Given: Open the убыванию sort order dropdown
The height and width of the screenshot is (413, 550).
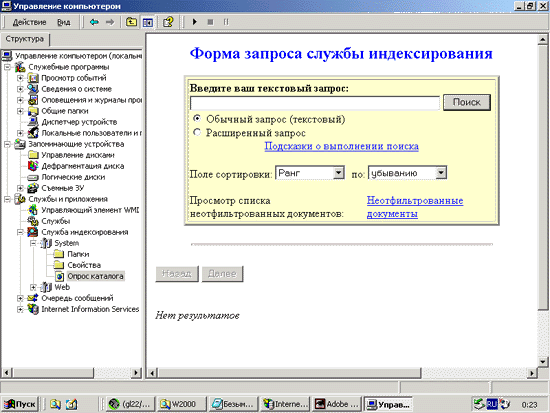Looking at the screenshot, I should [441, 173].
